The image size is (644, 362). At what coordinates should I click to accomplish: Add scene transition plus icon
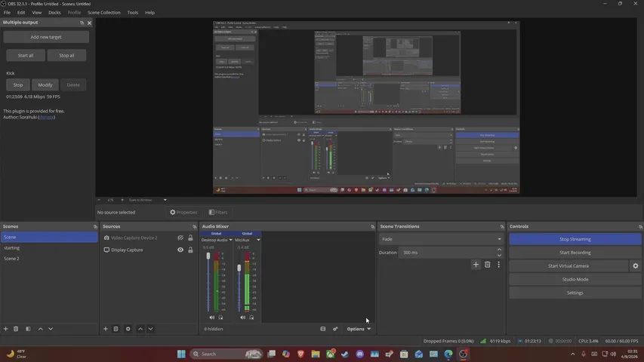[x=476, y=265]
